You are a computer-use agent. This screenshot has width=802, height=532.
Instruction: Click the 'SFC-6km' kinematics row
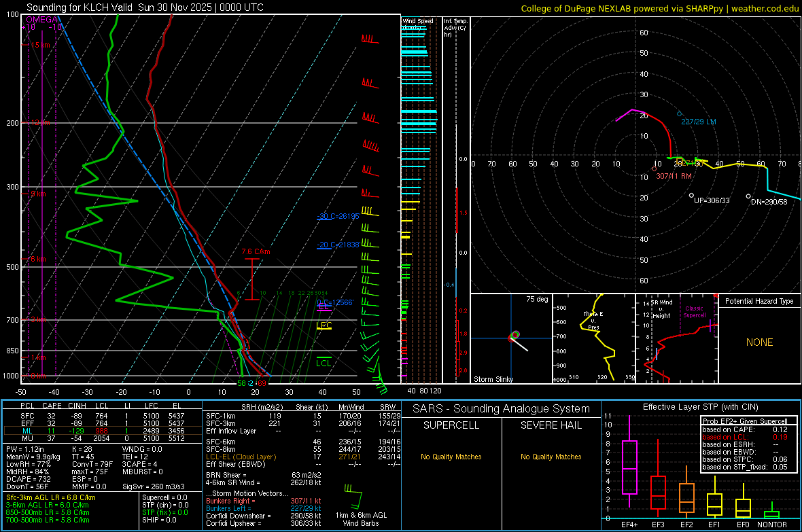click(303, 442)
